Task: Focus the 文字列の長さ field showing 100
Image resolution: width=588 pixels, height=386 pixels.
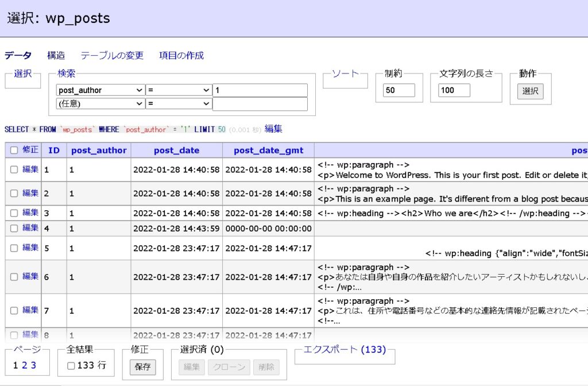Action: [454, 90]
